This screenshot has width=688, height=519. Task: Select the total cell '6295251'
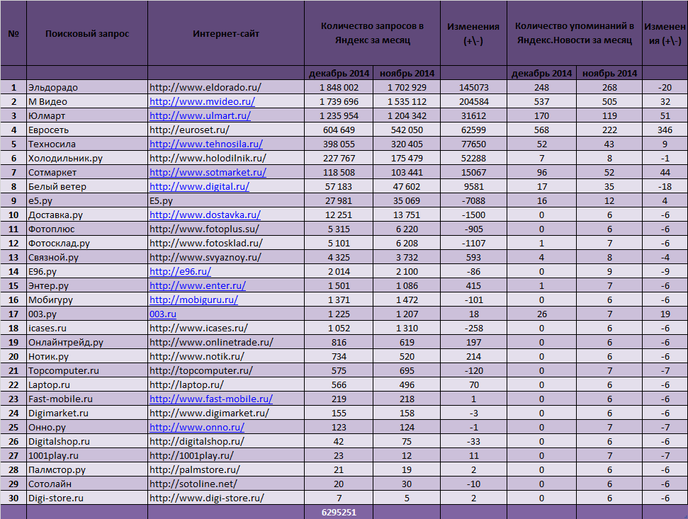coord(339,512)
